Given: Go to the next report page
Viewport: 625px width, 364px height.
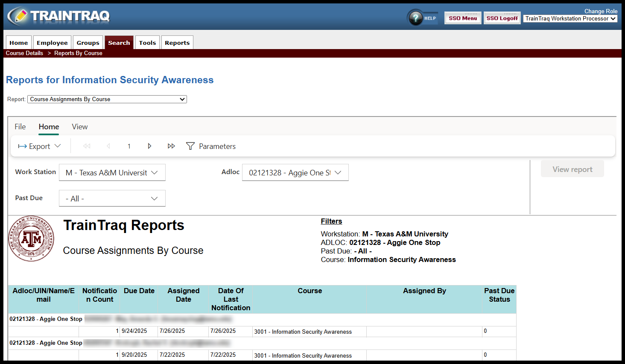Looking at the screenshot, I should [149, 146].
